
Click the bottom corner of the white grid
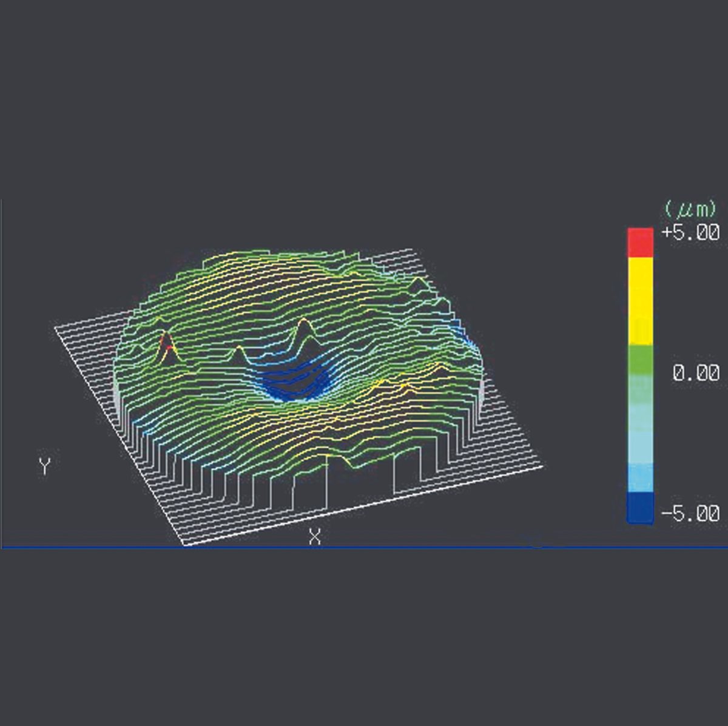click(186, 544)
